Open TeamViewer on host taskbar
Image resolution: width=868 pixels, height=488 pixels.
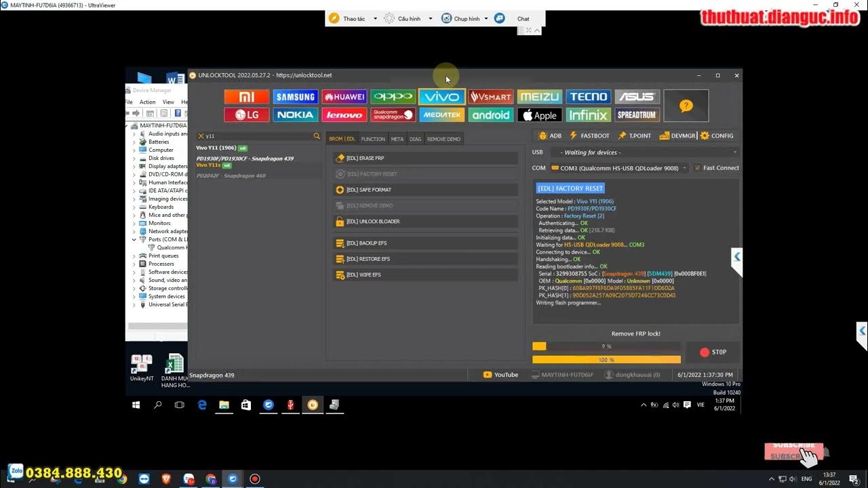tap(144, 479)
